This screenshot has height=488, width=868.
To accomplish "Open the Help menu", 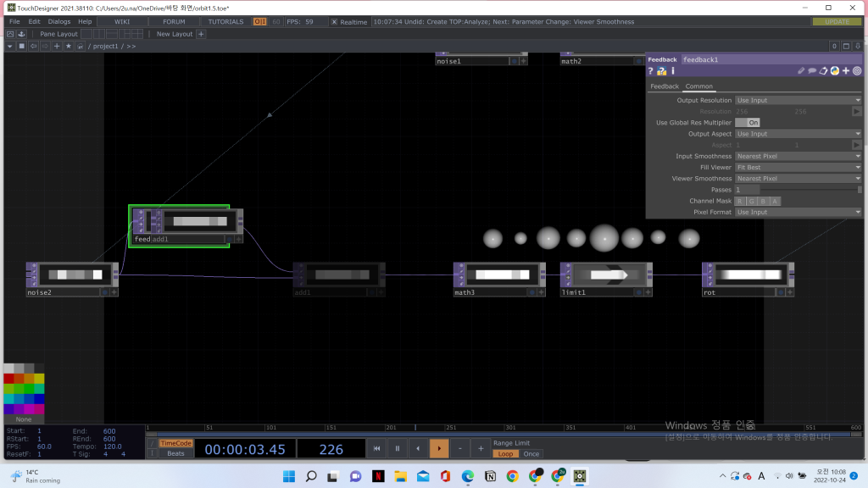I will 85,21.
